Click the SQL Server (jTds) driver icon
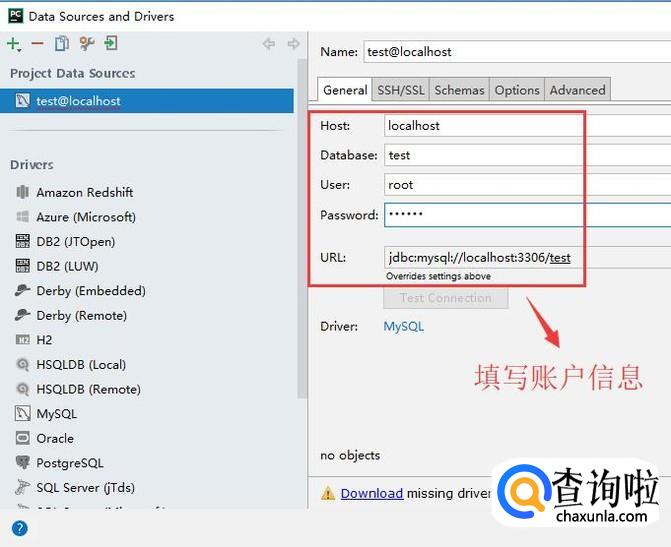 (22, 487)
